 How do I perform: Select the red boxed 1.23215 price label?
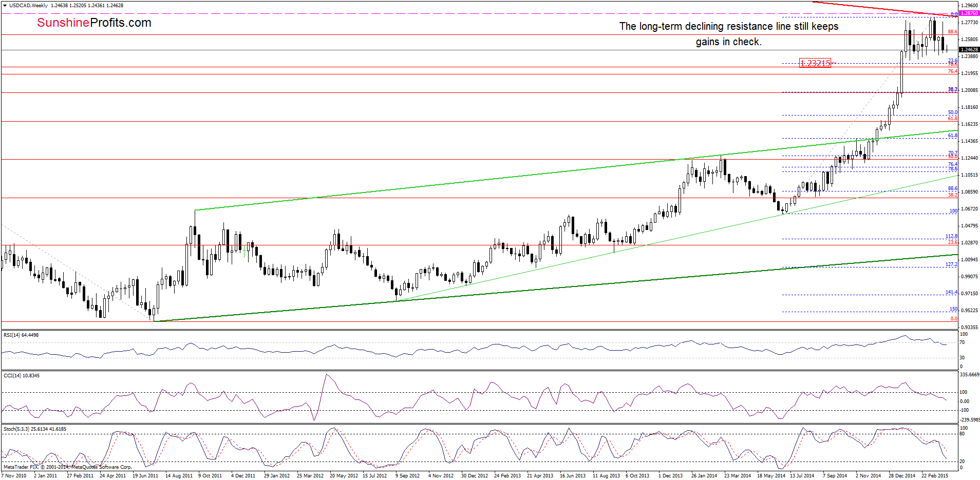(815, 63)
